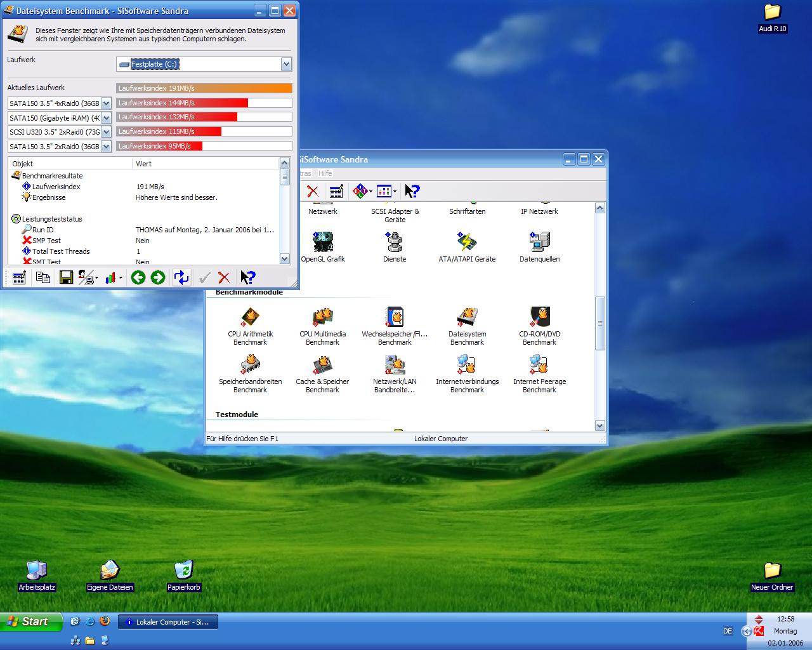Open the ATA/ATAPI Geräte module

tap(467, 247)
